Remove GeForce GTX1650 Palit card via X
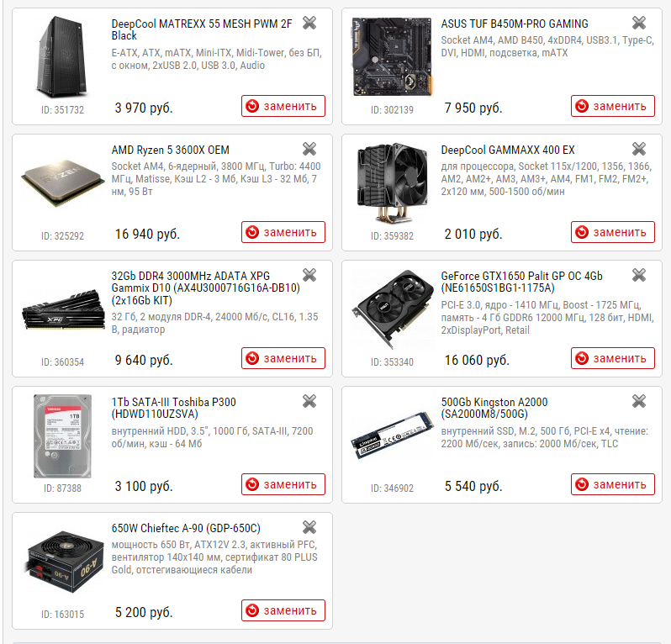Screen dimensions: 671x644 638,275
